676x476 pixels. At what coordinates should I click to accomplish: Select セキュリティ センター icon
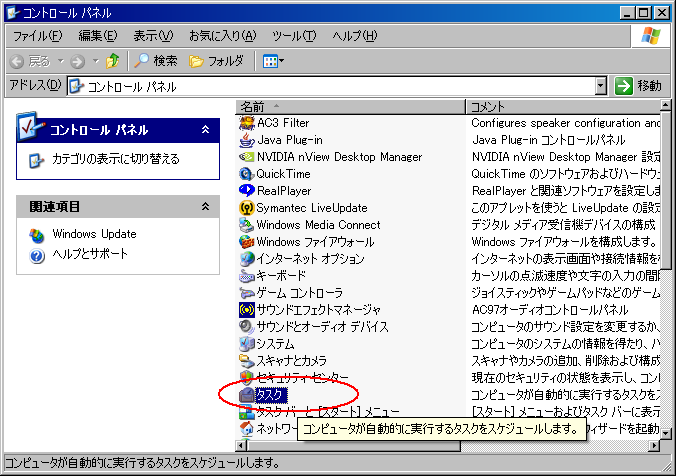click(x=247, y=378)
